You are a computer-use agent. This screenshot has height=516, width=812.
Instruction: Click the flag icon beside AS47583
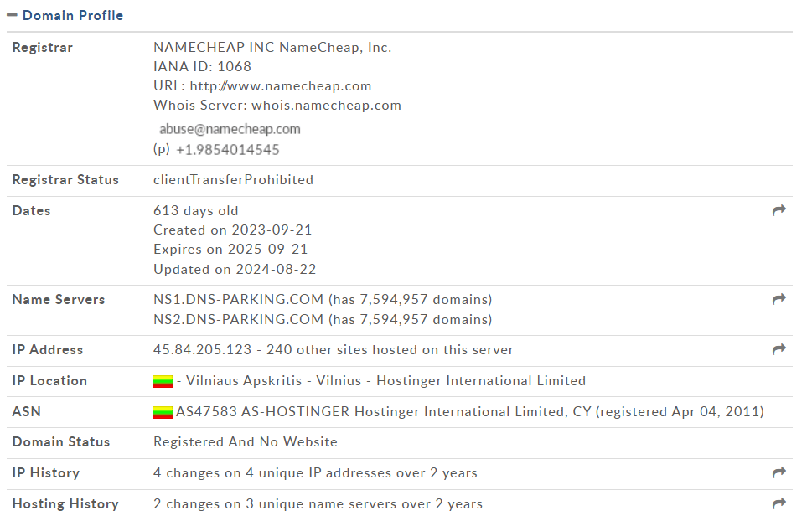point(163,412)
